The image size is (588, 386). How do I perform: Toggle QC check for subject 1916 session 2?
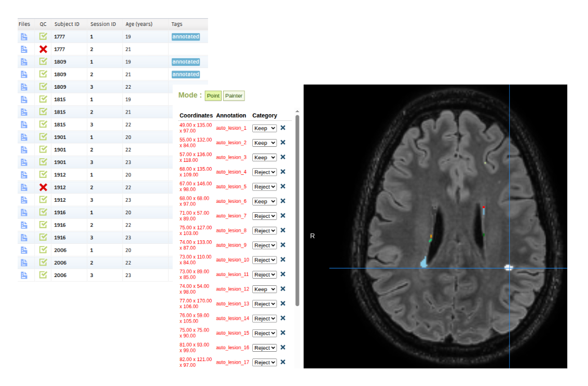coord(43,225)
